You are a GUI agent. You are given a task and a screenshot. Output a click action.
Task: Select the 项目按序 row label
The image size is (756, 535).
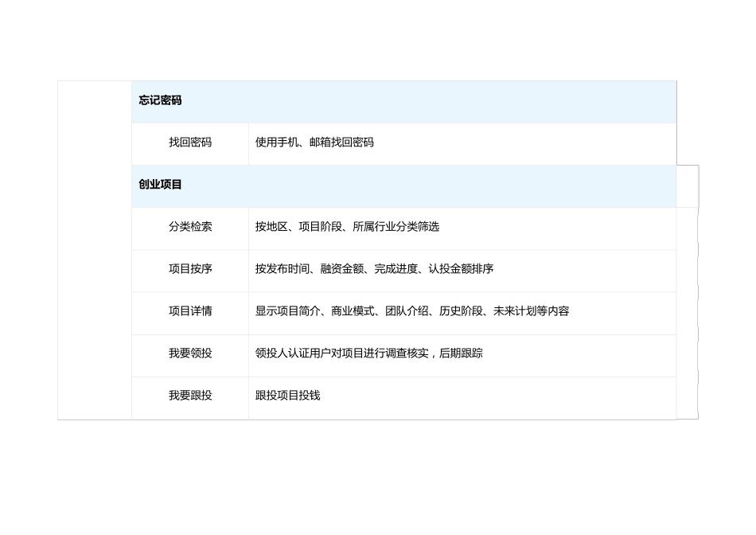(x=190, y=269)
